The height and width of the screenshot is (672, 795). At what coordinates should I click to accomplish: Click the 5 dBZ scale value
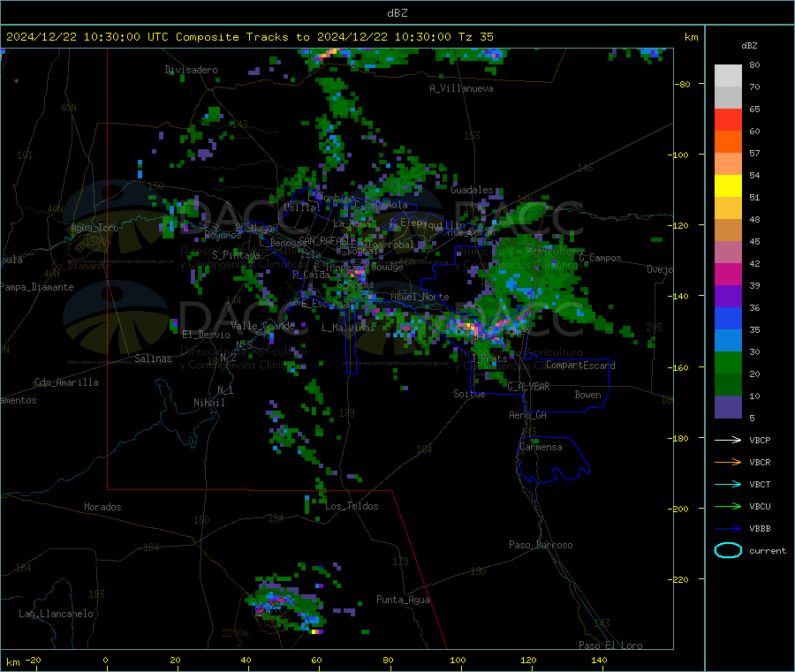[x=752, y=418]
